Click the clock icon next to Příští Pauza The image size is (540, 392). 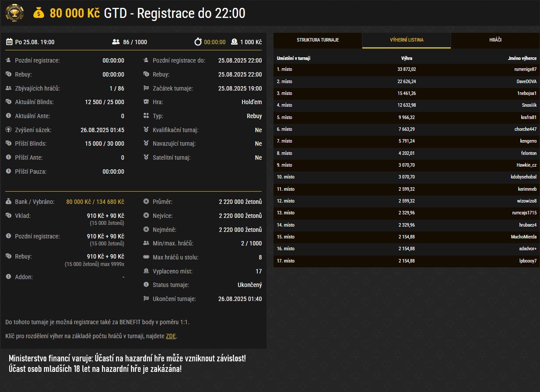pyautogui.click(x=9, y=171)
